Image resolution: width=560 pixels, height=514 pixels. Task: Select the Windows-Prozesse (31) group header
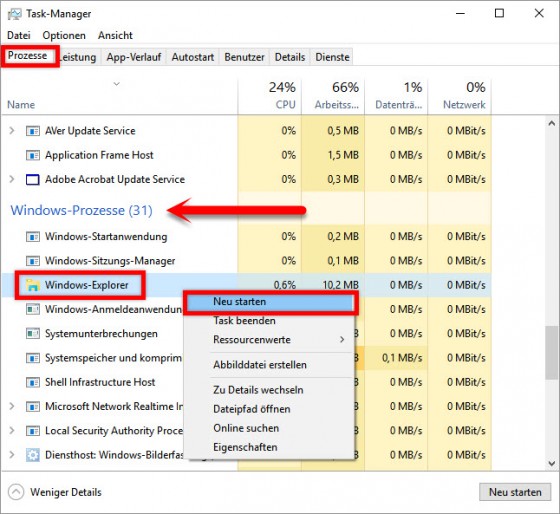82,210
